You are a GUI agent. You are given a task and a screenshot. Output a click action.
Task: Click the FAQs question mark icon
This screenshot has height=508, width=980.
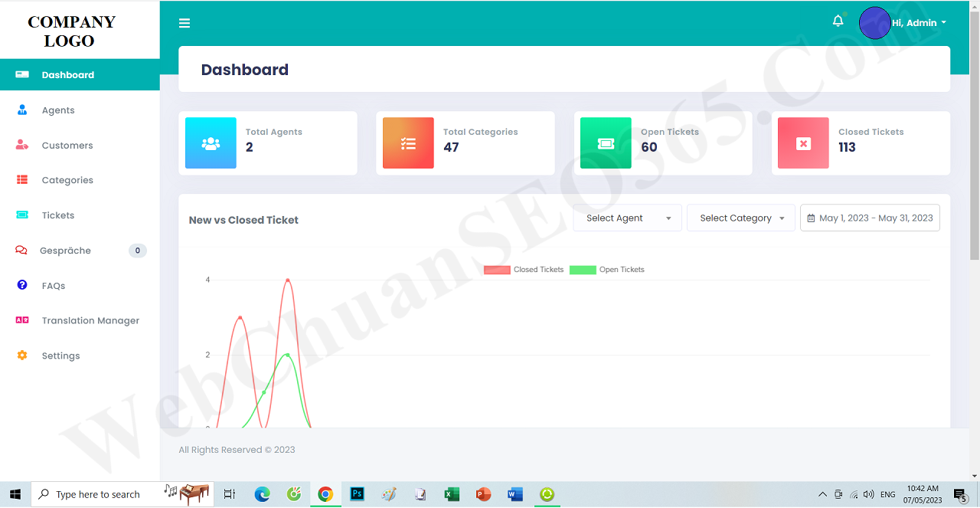pyautogui.click(x=22, y=285)
